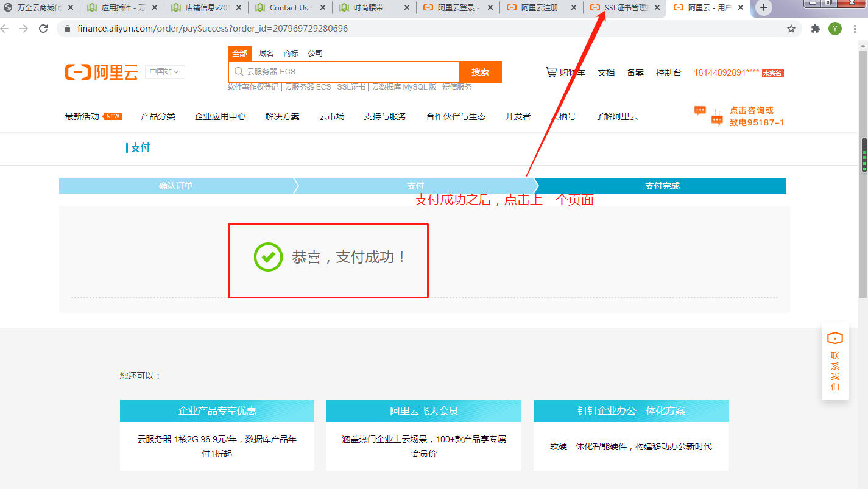The width and height of the screenshot is (868, 489).
Task: Click the 未实名 badge
Action: click(x=772, y=73)
